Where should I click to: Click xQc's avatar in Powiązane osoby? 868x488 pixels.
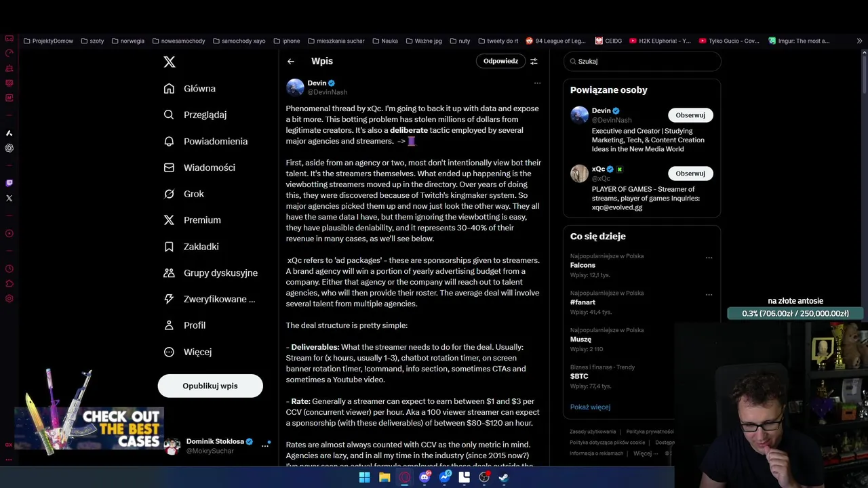coord(579,174)
